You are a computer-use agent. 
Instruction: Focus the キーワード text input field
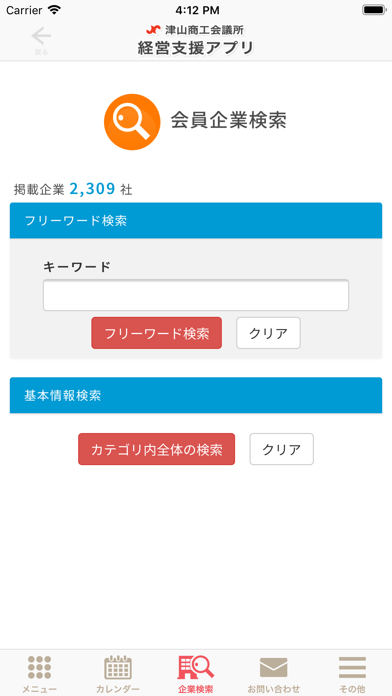(196, 295)
